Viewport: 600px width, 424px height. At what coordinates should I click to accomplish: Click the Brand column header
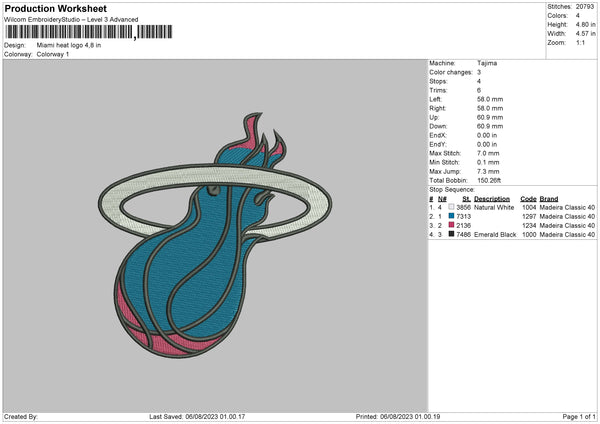point(551,198)
